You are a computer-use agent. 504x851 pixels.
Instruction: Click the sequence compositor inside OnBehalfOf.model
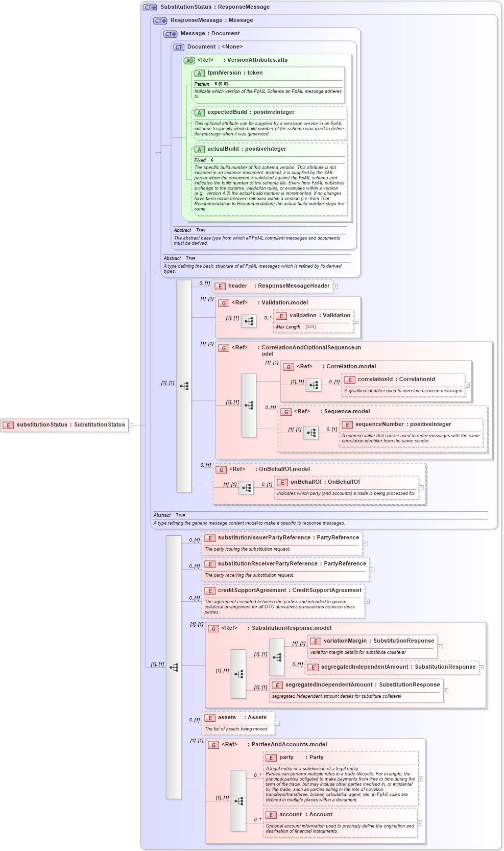[246, 488]
